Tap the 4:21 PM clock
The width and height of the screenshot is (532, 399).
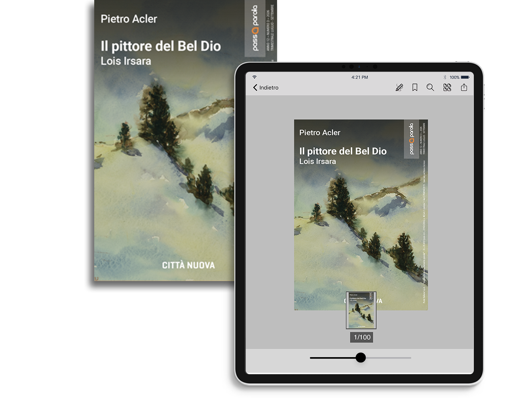pos(360,77)
